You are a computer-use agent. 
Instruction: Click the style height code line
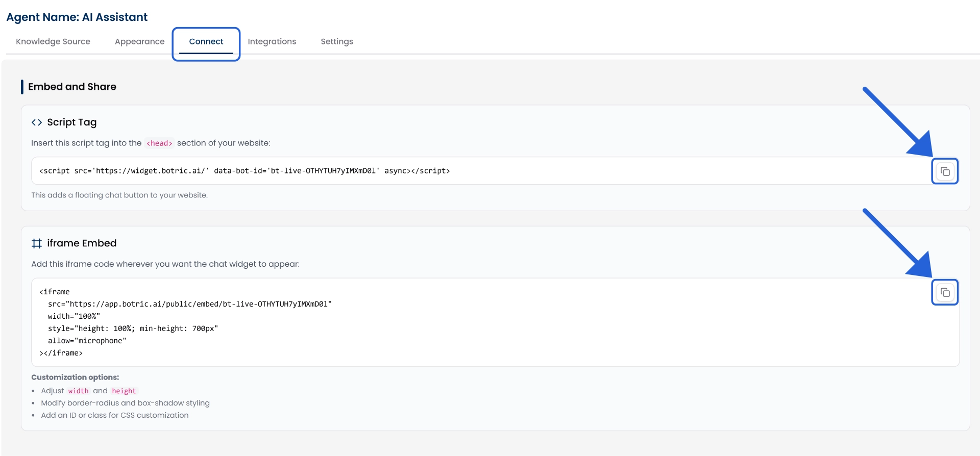point(133,328)
